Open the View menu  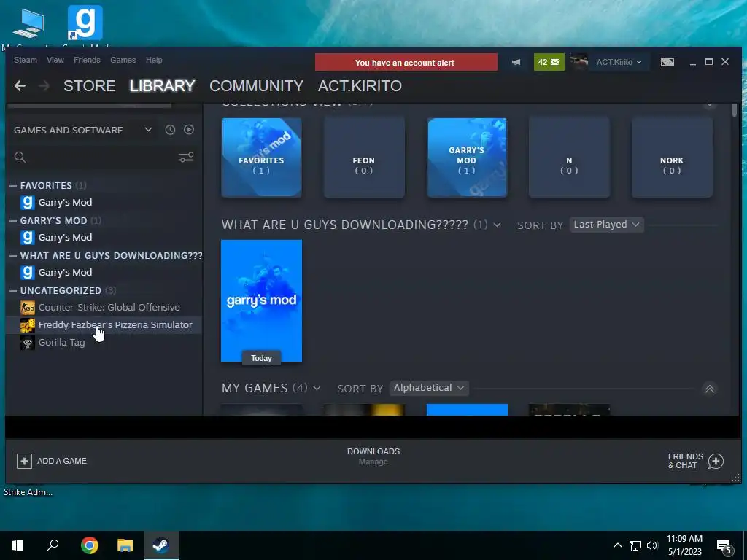55,60
